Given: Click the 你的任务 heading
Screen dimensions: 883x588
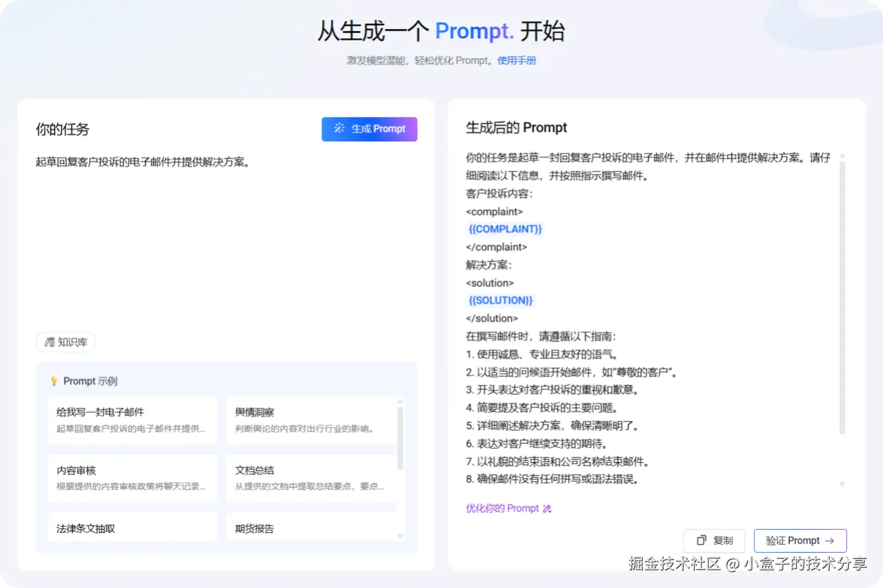Looking at the screenshot, I should [x=63, y=129].
